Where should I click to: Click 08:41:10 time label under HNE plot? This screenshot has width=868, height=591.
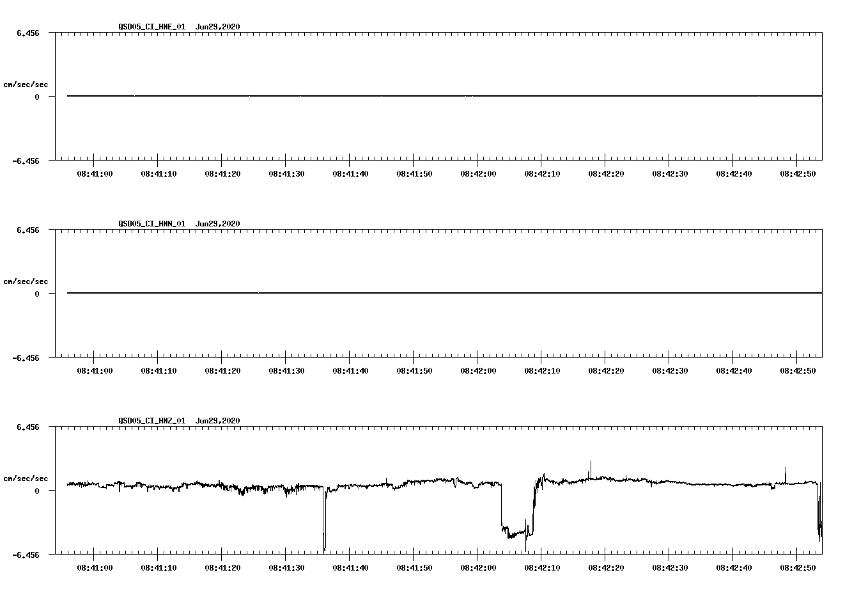click(x=159, y=174)
